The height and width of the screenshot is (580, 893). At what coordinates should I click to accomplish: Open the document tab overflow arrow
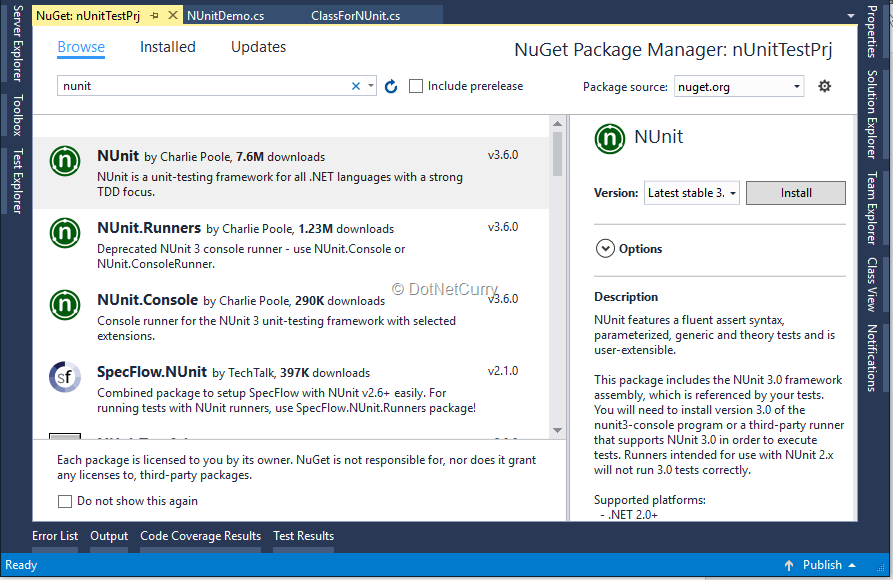click(851, 16)
